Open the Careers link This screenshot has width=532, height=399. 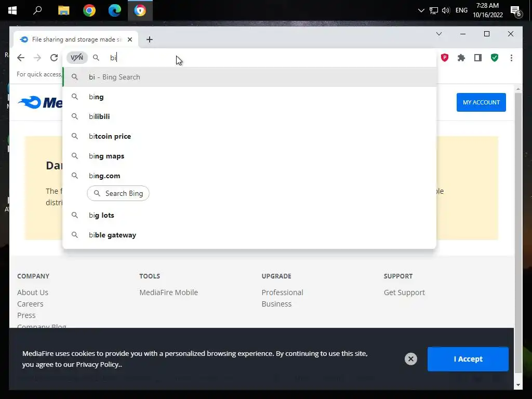tap(30, 304)
